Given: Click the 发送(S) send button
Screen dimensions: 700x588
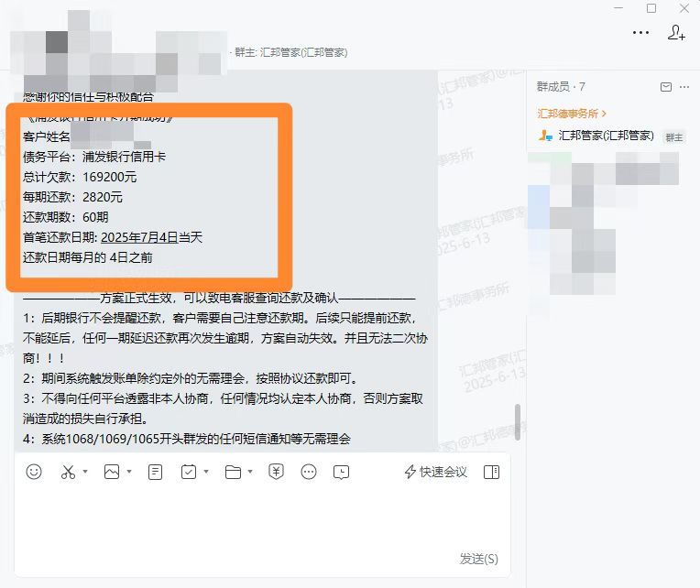Looking at the screenshot, I should [478, 559].
